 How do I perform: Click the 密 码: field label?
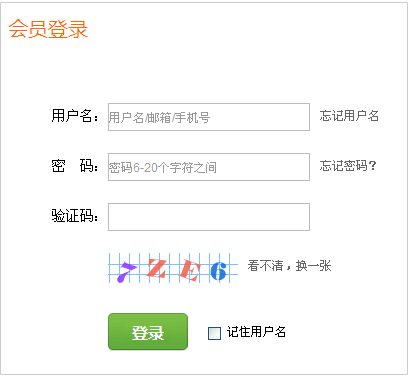tap(75, 166)
